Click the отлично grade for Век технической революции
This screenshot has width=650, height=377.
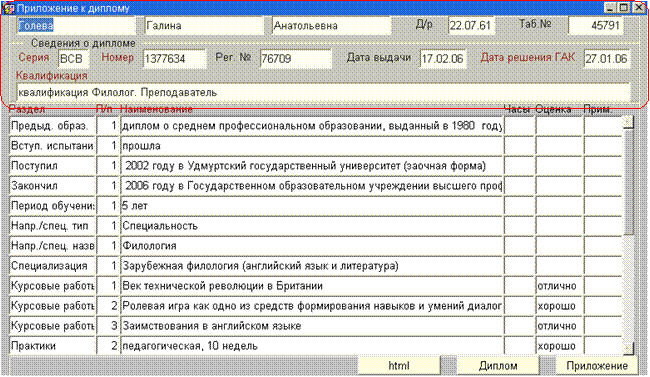559,286
